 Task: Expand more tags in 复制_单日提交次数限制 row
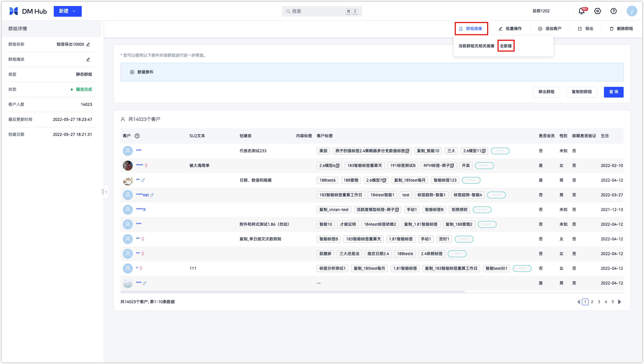[464, 239]
